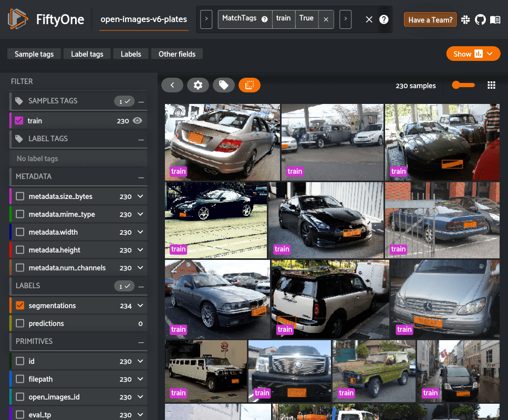Select the patches view icon in toolbar

point(250,85)
